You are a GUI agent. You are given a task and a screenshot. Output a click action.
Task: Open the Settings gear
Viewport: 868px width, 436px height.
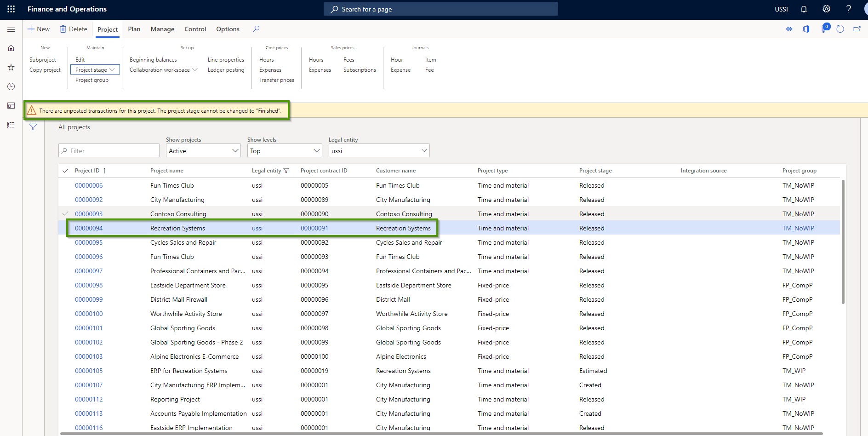point(826,9)
